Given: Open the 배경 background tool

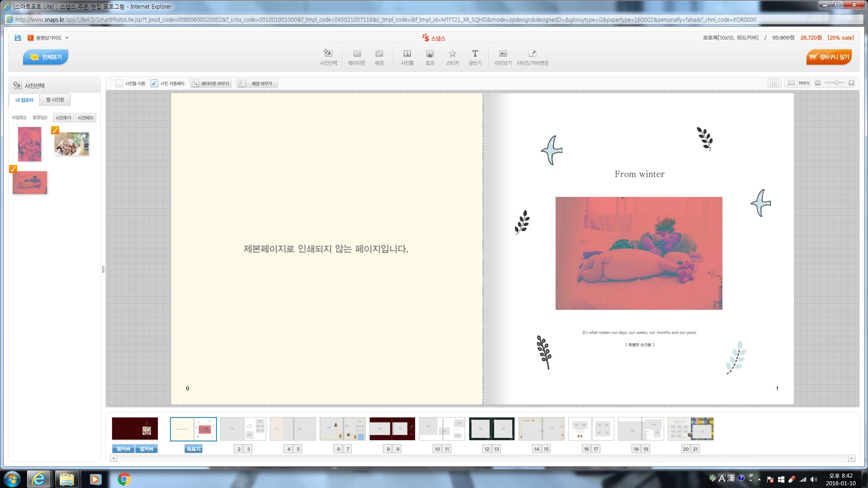Looking at the screenshot, I should (379, 54).
